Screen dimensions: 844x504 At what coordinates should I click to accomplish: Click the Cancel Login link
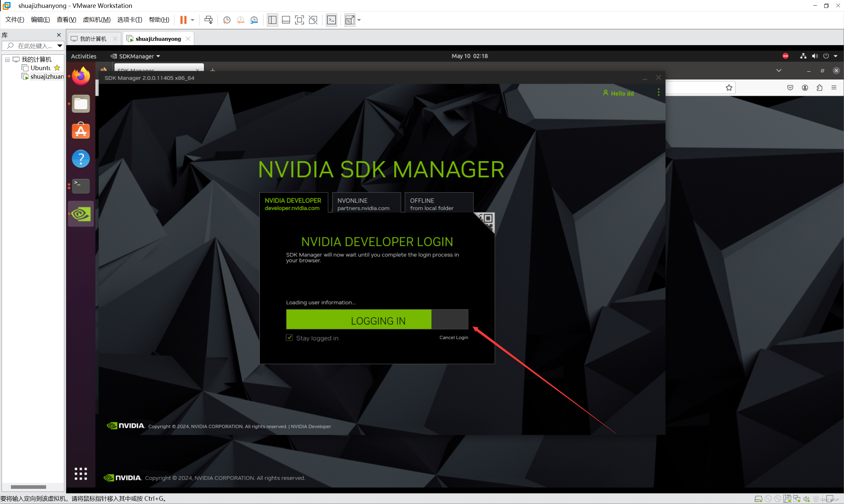click(453, 337)
